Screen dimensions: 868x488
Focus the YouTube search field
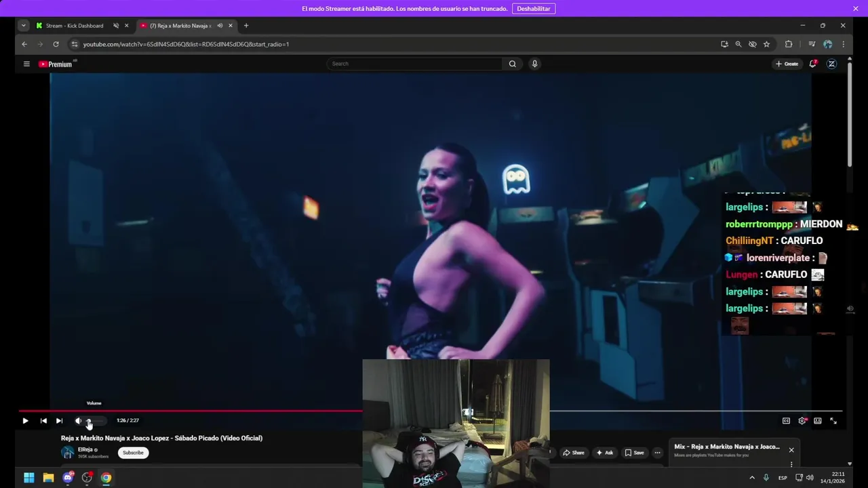(414, 64)
